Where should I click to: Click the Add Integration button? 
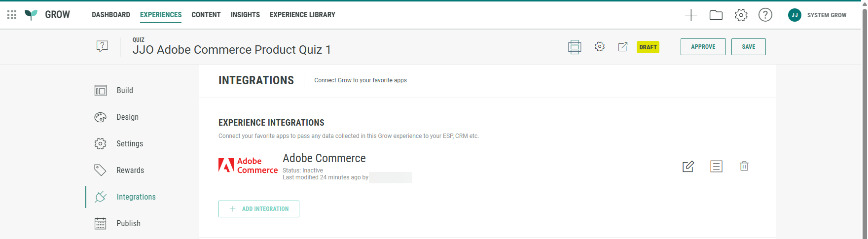(x=259, y=209)
